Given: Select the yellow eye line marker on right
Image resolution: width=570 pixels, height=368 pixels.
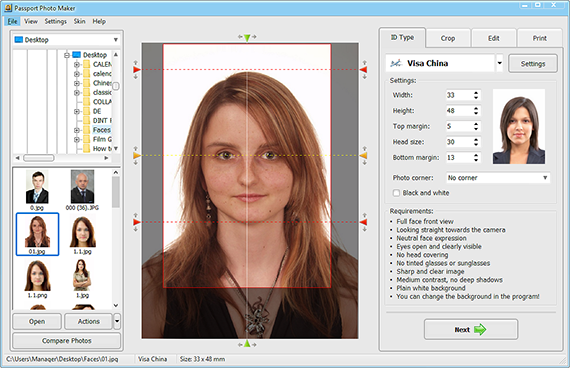Looking at the screenshot, I should (x=364, y=155).
